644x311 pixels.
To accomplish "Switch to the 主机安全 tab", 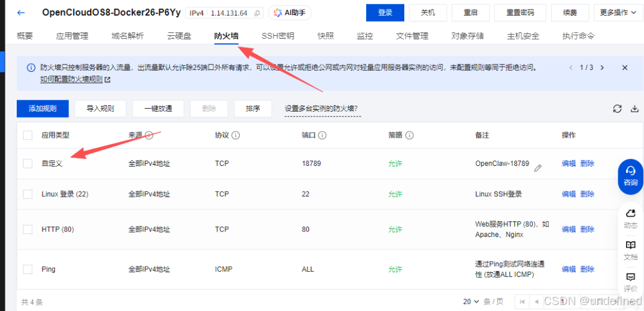I will (x=523, y=36).
